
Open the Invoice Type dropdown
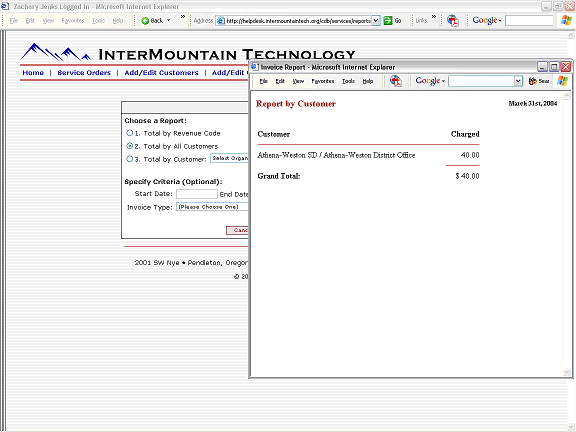click(x=212, y=207)
